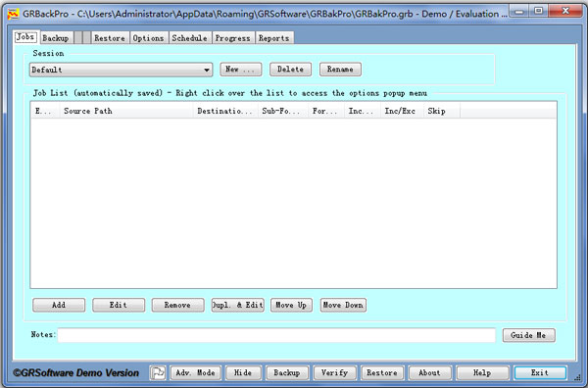Open the Reports tab

pyautogui.click(x=273, y=38)
